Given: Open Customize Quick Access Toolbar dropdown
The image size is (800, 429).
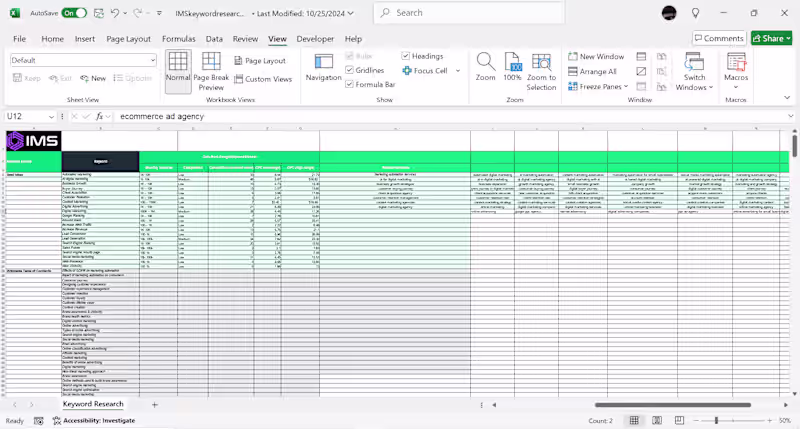Looking at the screenshot, I should point(159,13).
